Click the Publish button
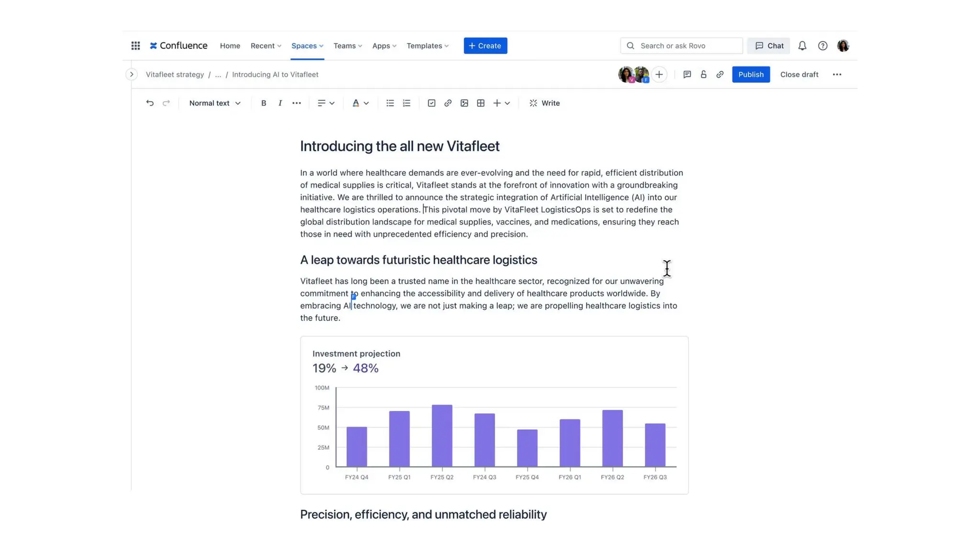 [750, 74]
